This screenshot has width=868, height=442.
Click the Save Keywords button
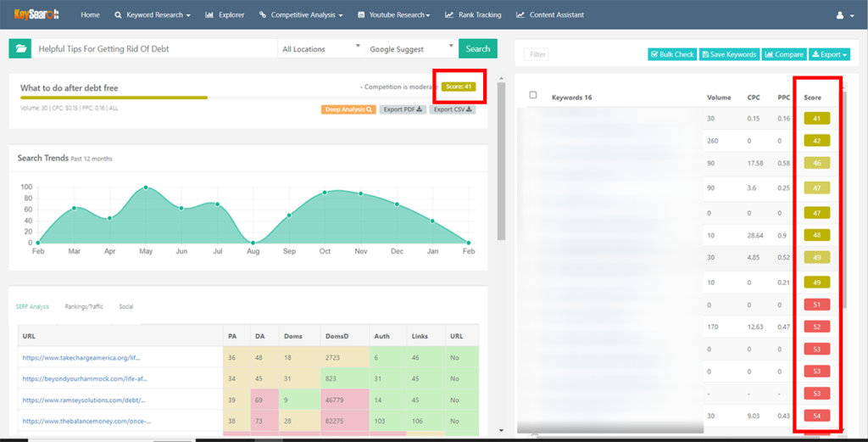point(729,54)
